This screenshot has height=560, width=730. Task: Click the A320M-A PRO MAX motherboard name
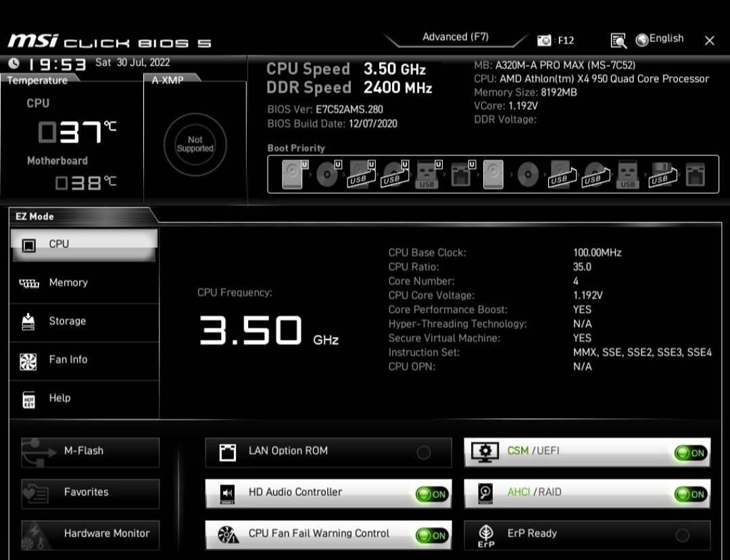[565, 65]
